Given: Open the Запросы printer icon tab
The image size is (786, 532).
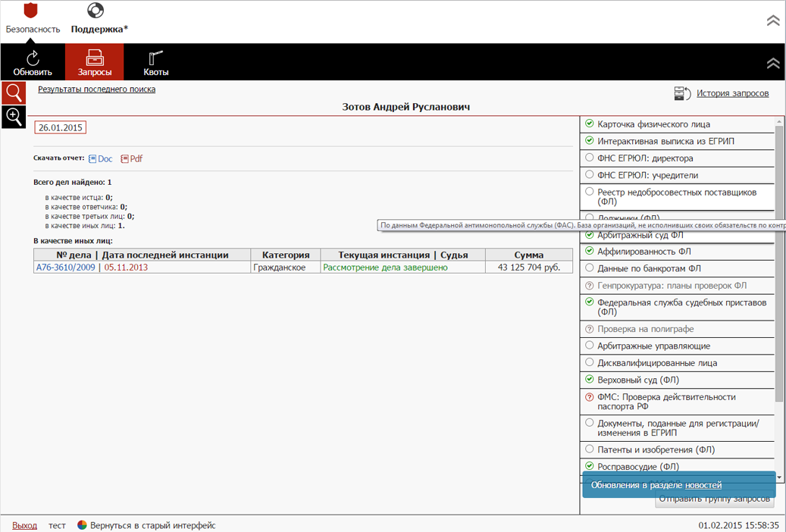Looking at the screenshot, I should click(94, 58).
